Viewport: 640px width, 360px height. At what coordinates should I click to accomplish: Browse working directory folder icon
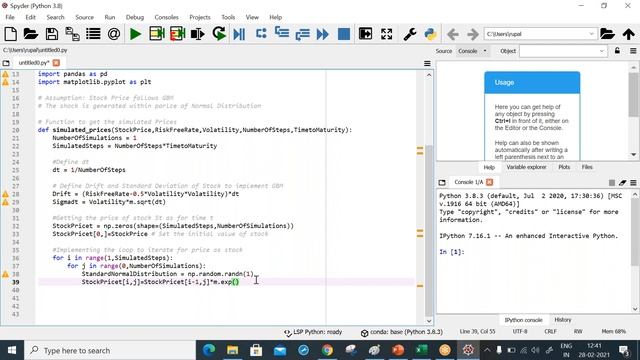(608, 34)
